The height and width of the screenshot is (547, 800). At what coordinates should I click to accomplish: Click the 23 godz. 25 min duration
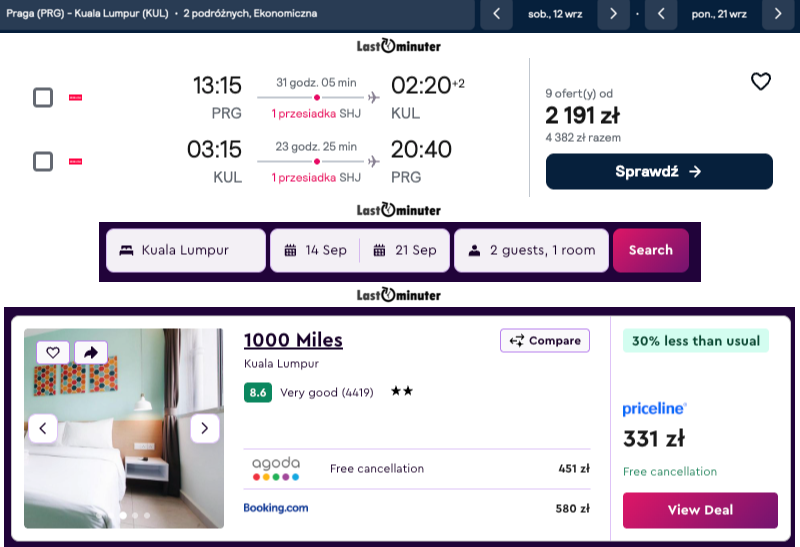coord(316,147)
